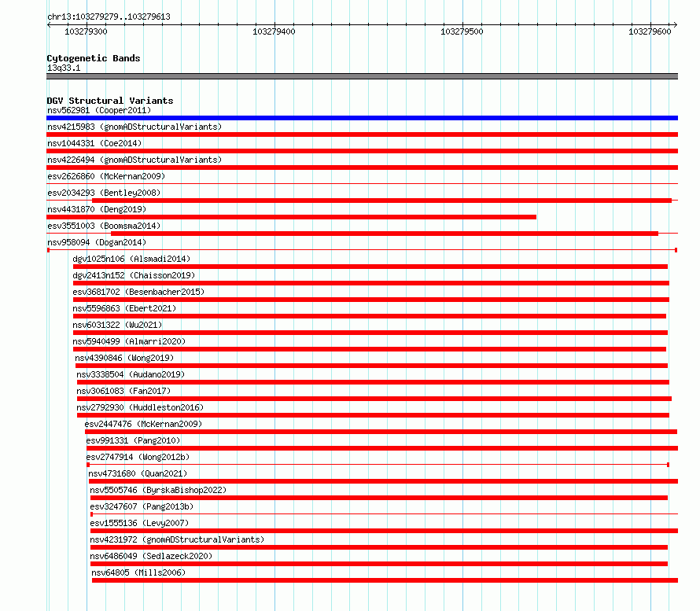Click nsv3061083 (Fan2017) label
This screenshot has width=700, height=611.
coord(123,391)
